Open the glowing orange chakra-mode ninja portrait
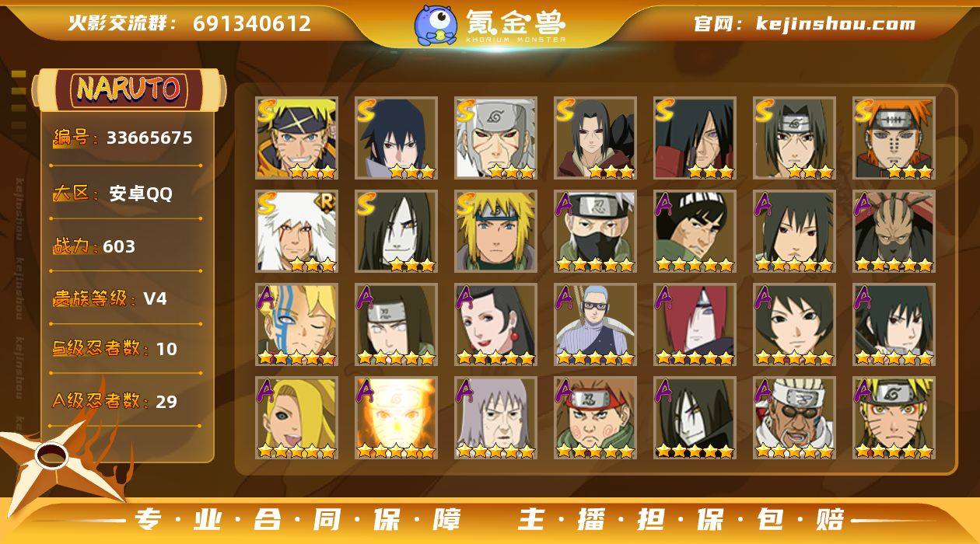Image resolution: width=980 pixels, height=544 pixels. pos(396,418)
